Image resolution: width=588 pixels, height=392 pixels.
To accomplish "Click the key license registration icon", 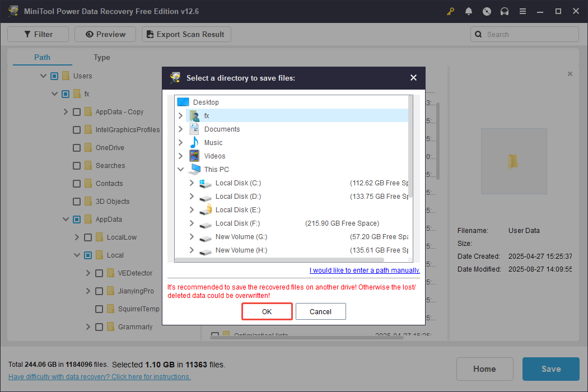I will pos(450,11).
